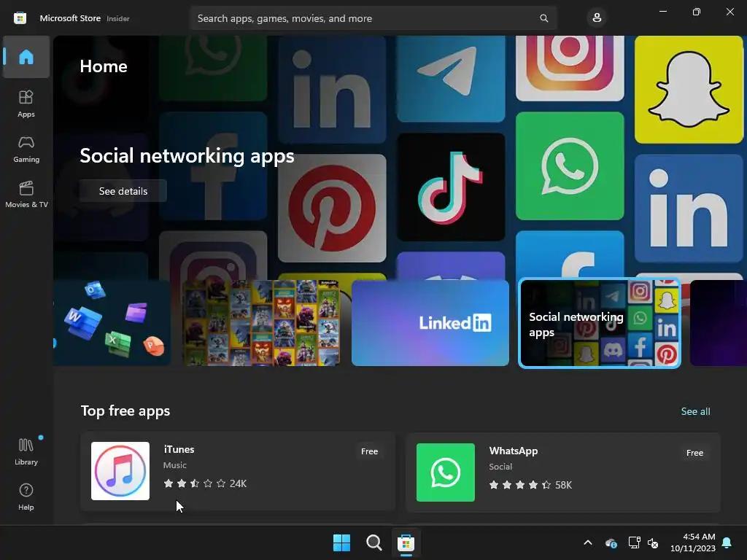747x560 pixels.
Task: Select the Microsoft 365 apps banner thumbnail
Action: [112, 323]
